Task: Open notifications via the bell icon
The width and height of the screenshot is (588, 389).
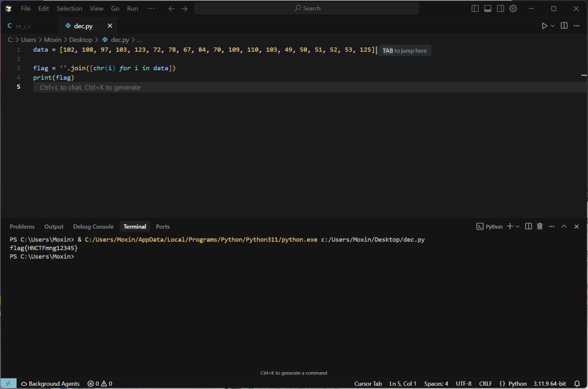Action: tap(577, 384)
